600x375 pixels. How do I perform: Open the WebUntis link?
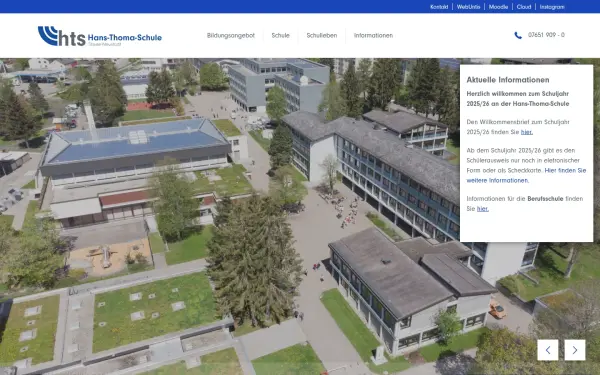468,7
